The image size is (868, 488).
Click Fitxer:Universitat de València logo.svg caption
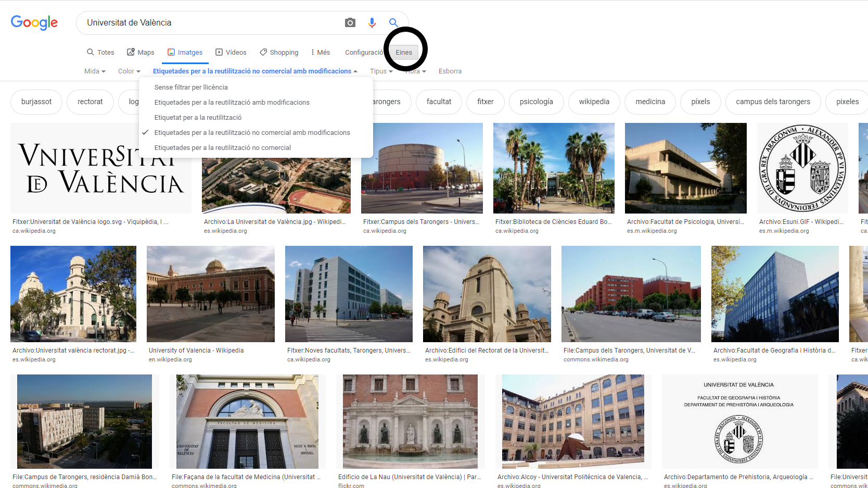tap(91, 222)
